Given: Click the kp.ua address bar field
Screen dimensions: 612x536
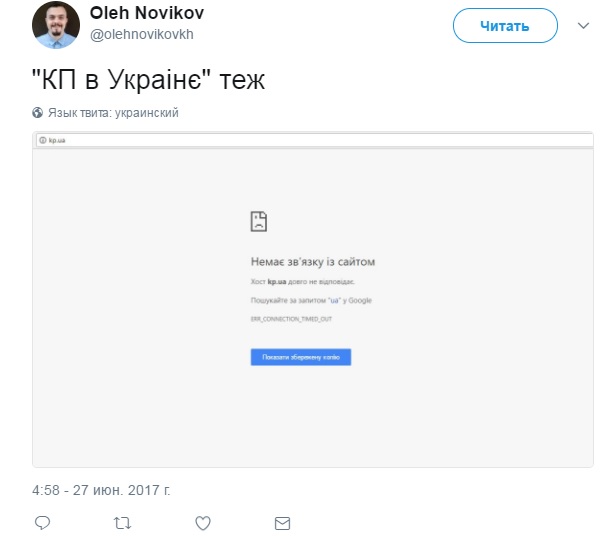Looking at the screenshot, I should click(300, 140).
